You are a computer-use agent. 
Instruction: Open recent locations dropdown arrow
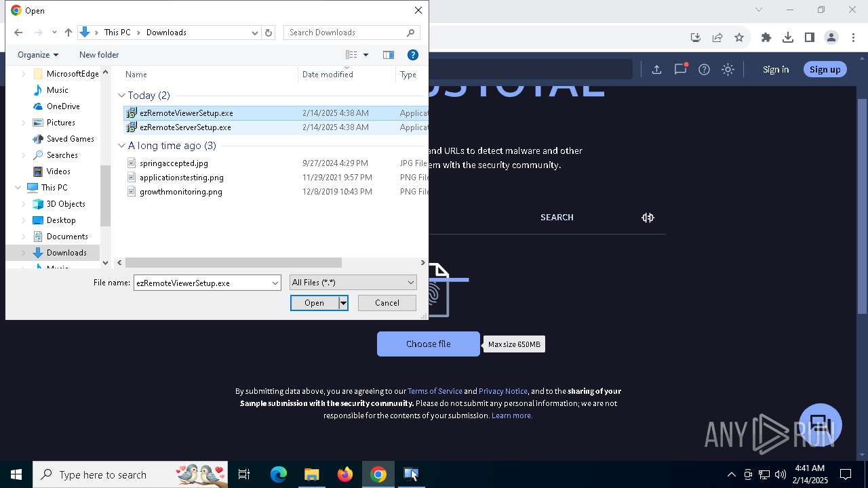click(x=54, y=33)
